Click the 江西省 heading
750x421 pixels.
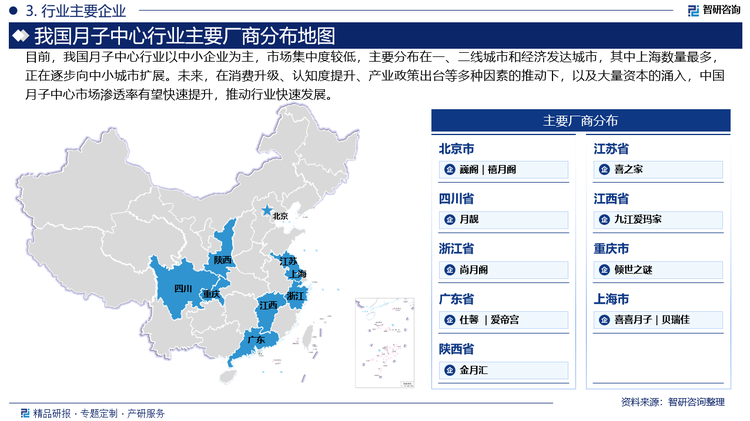(611, 199)
